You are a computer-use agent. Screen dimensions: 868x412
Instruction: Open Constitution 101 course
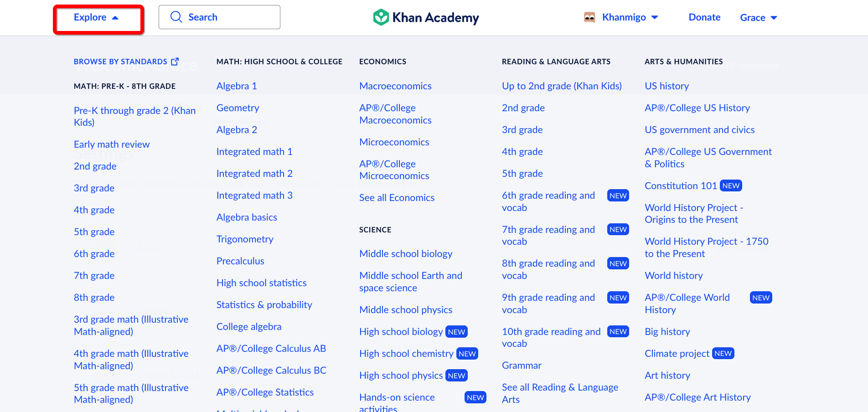693,185
